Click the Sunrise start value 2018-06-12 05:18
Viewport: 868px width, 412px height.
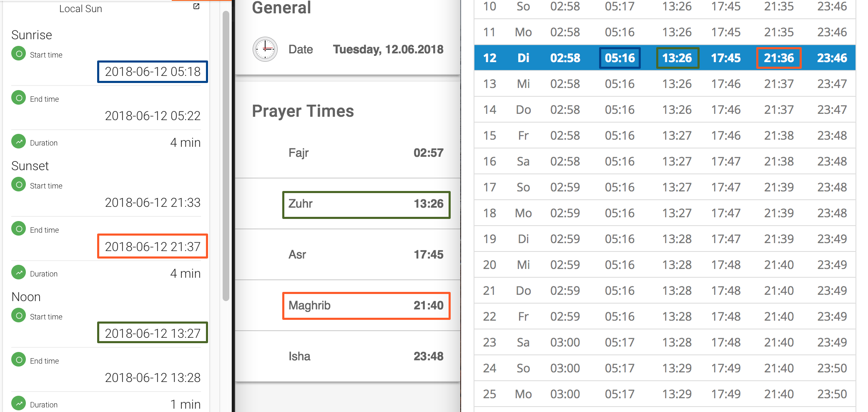[153, 72]
